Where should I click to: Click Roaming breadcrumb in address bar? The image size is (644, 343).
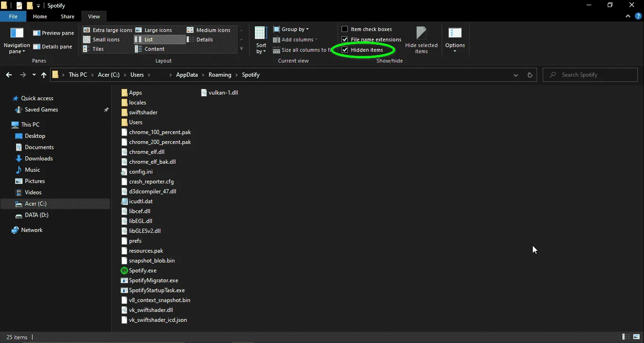point(220,75)
